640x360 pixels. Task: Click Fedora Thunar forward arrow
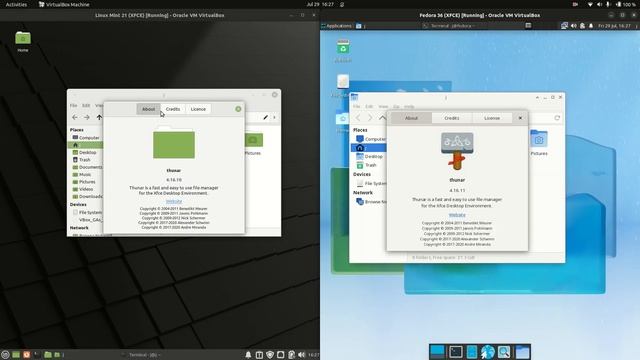[370, 118]
